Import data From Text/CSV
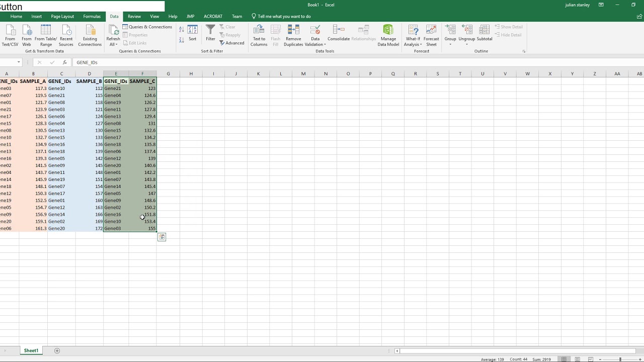The width and height of the screenshot is (644, 362). point(10,35)
